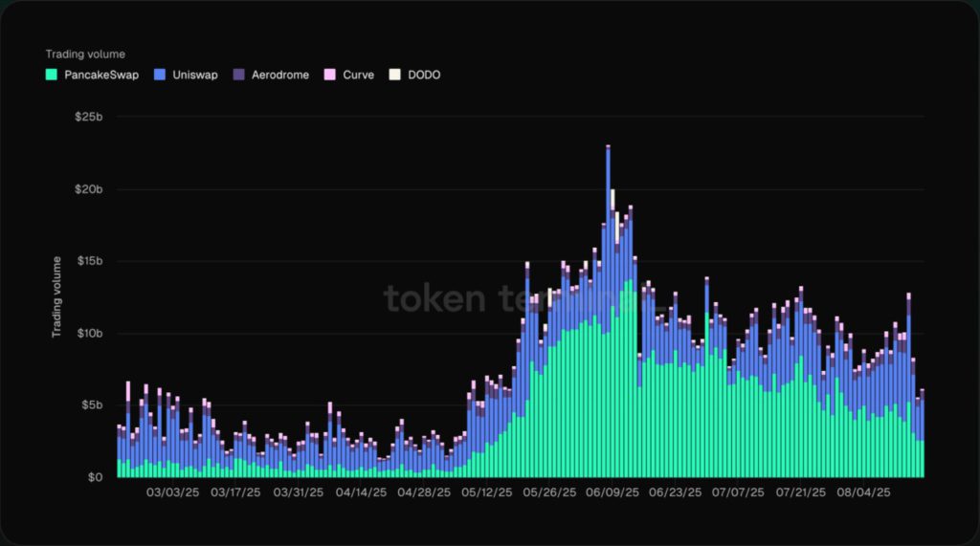
Task: Toggle the Aerodrome legend label
Action: 279,75
